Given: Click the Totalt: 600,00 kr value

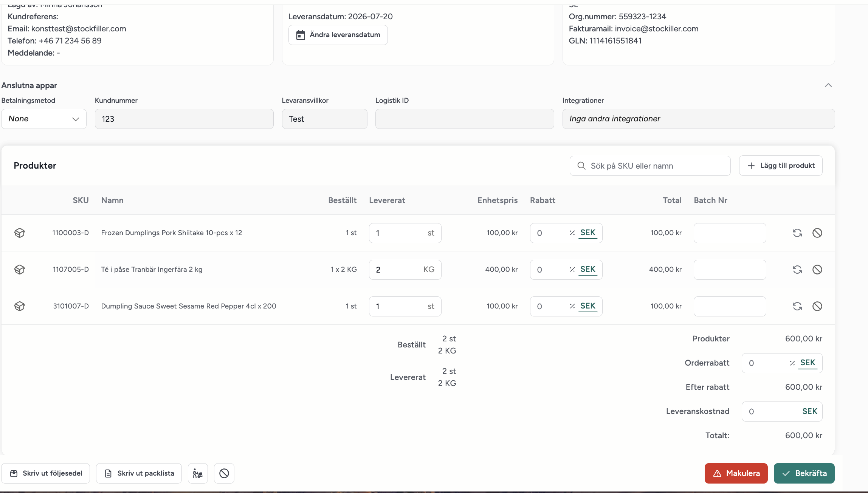Looking at the screenshot, I should point(804,436).
